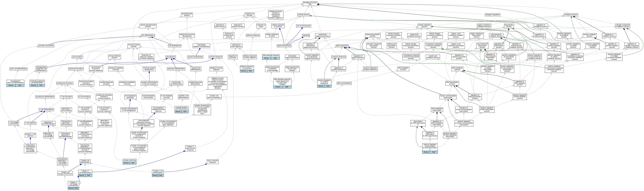The image size is (644, 191).
Task: Select the "immune system process" node
Action: click(134, 45)
